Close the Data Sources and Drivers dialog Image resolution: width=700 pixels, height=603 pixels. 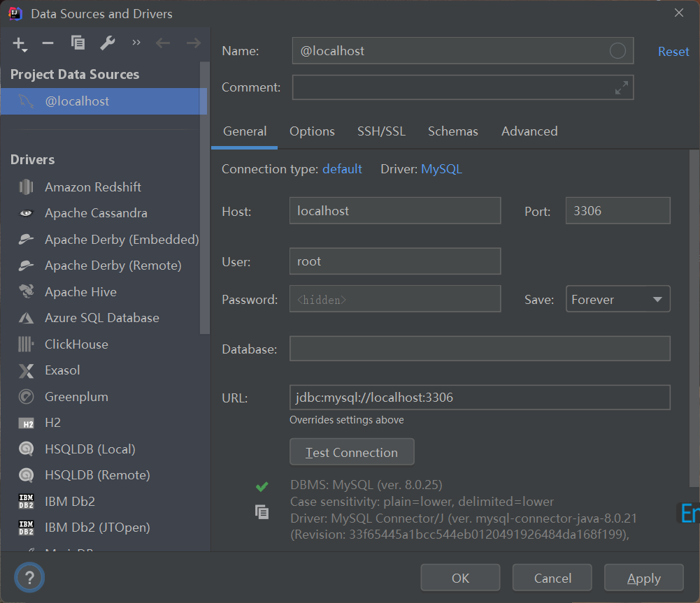point(679,13)
